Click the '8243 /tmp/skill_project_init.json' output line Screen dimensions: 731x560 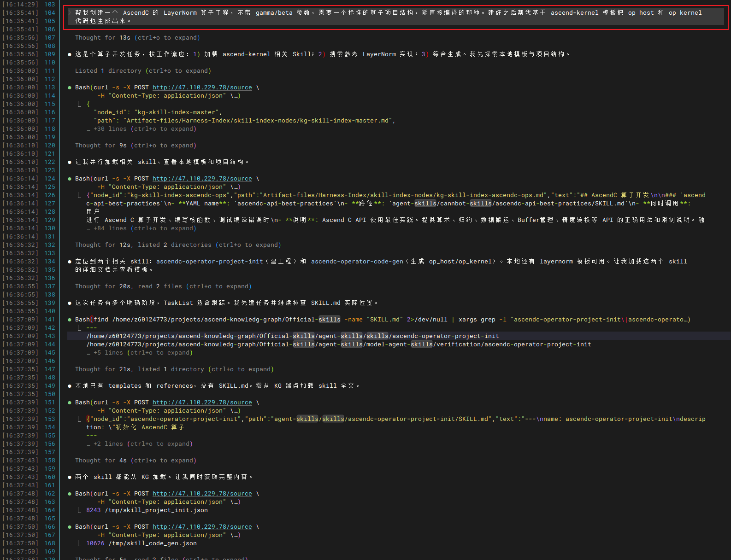(x=147, y=510)
